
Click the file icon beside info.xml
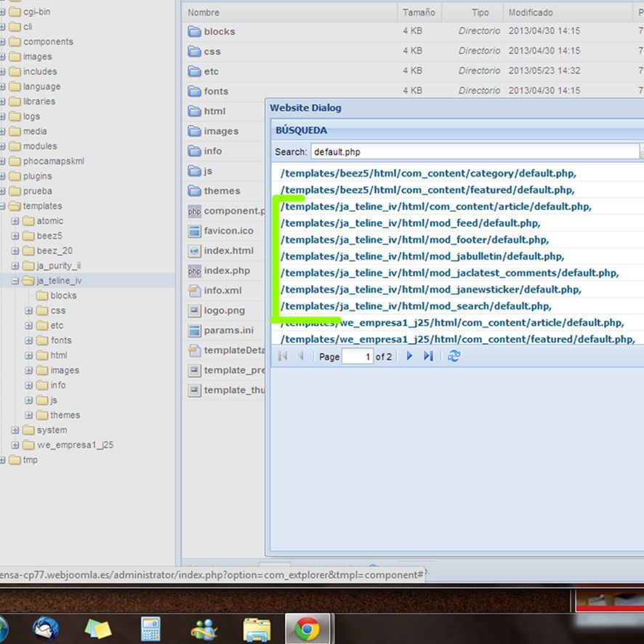click(x=194, y=290)
